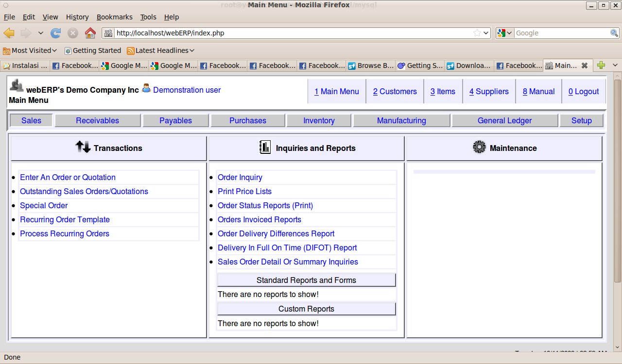Click the browser Back arrow button

(9, 33)
